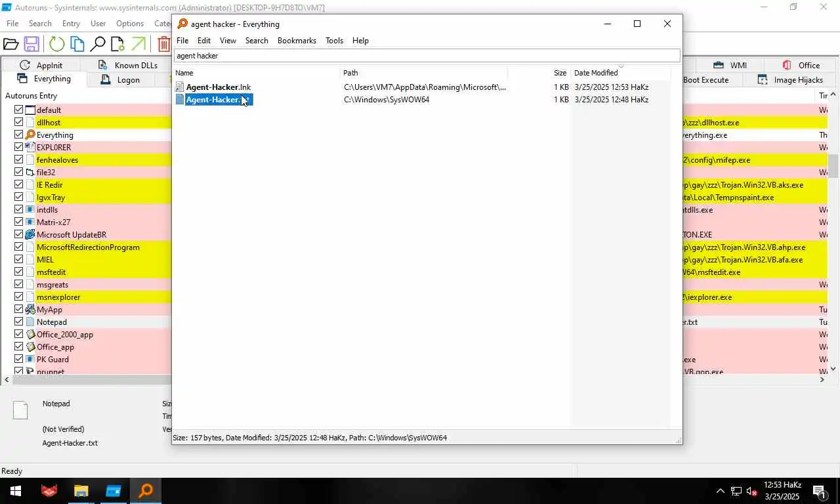
Task: Uncheck the fenhealoves entry checkbox
Action: [19, 160]
